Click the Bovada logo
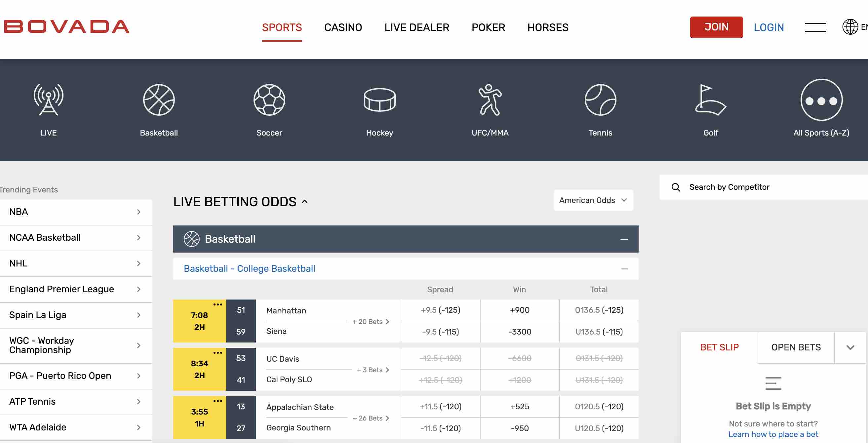Screen dimensions: 868x443 (x=66, y=27)
